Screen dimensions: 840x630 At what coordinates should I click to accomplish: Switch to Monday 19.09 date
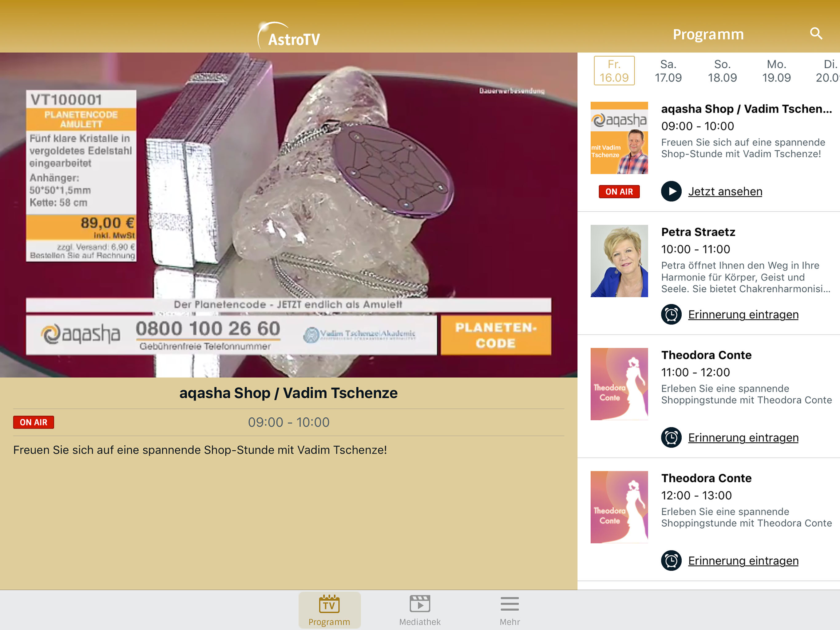776,71
